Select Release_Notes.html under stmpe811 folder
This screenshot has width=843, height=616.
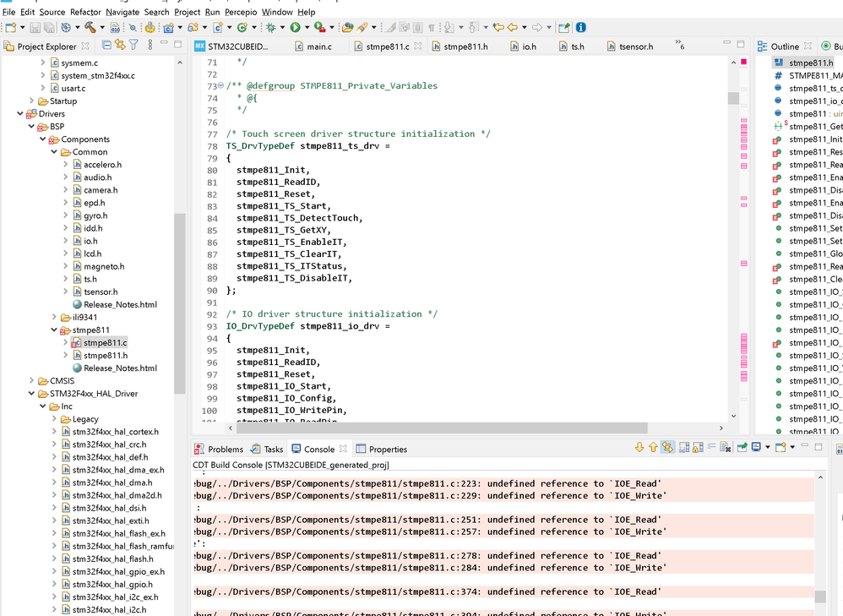click(x=120, y=368)
